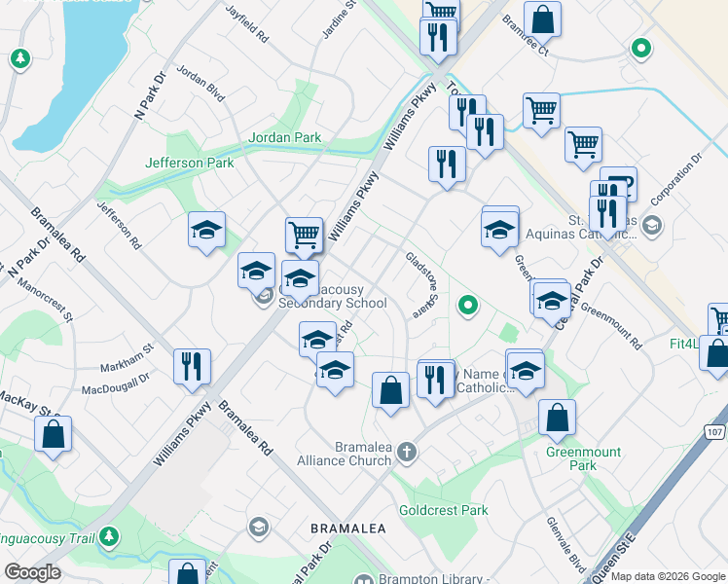Click the green circle marker near Gladstone Square
This screenshot has height=584, width=728.
(468, 306)
